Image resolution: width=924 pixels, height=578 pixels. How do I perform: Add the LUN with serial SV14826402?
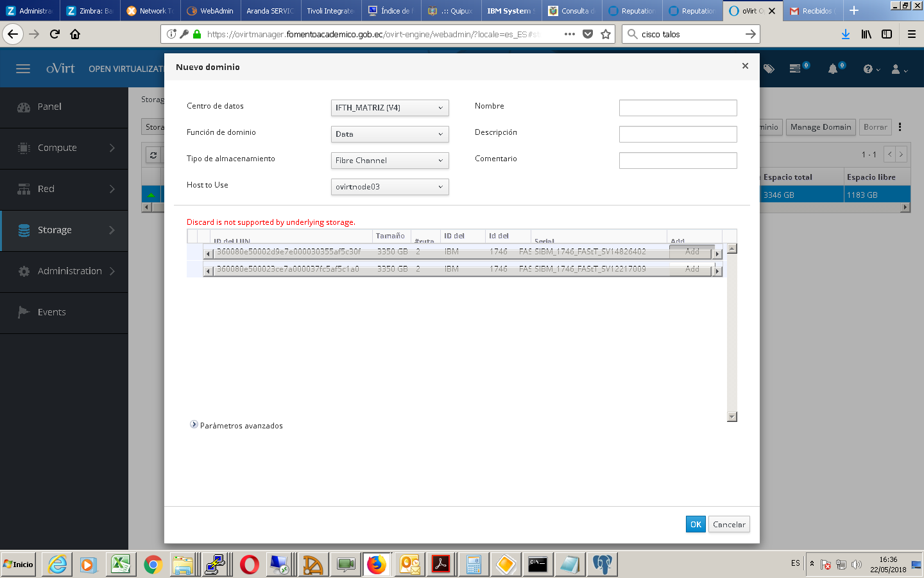692,252
